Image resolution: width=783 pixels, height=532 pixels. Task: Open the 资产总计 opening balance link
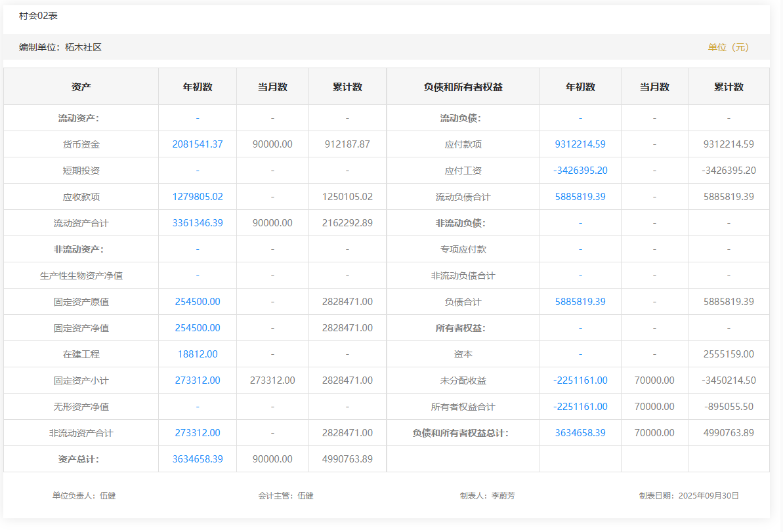[x=198, y=459]
